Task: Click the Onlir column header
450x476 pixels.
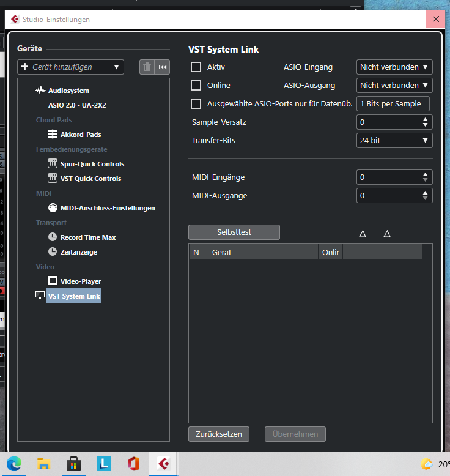Action: coord(330,252)
